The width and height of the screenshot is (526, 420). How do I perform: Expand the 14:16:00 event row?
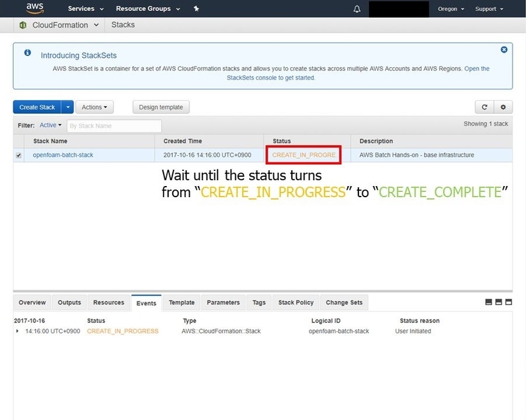tap(17, 331)
